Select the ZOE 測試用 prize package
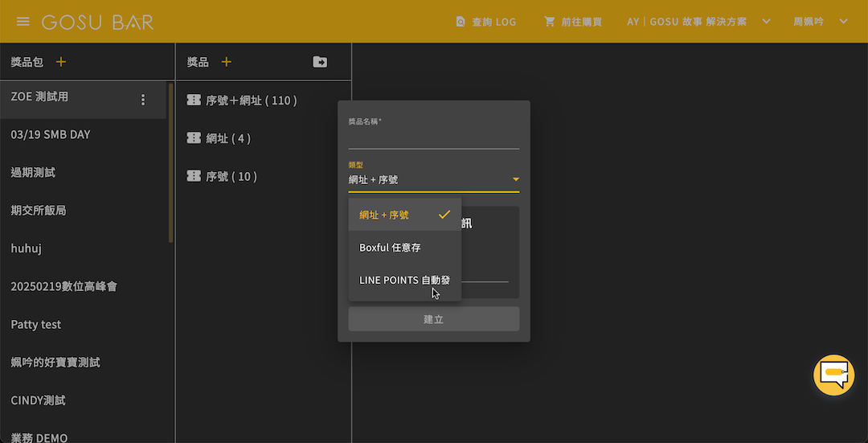Image resolution: width=868 pixels, height=443 pixels. pyautogui.click(x=83, y=100)
